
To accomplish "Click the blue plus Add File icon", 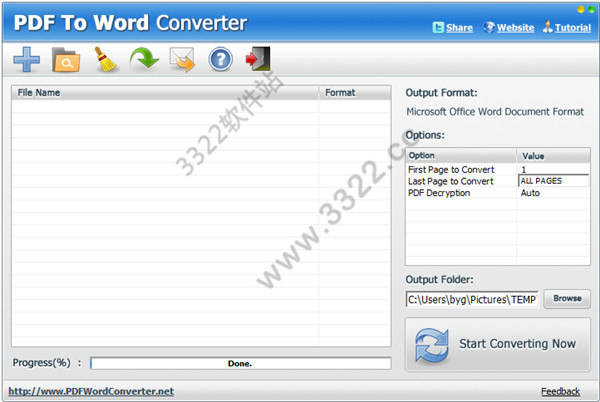I will point(26,59).
